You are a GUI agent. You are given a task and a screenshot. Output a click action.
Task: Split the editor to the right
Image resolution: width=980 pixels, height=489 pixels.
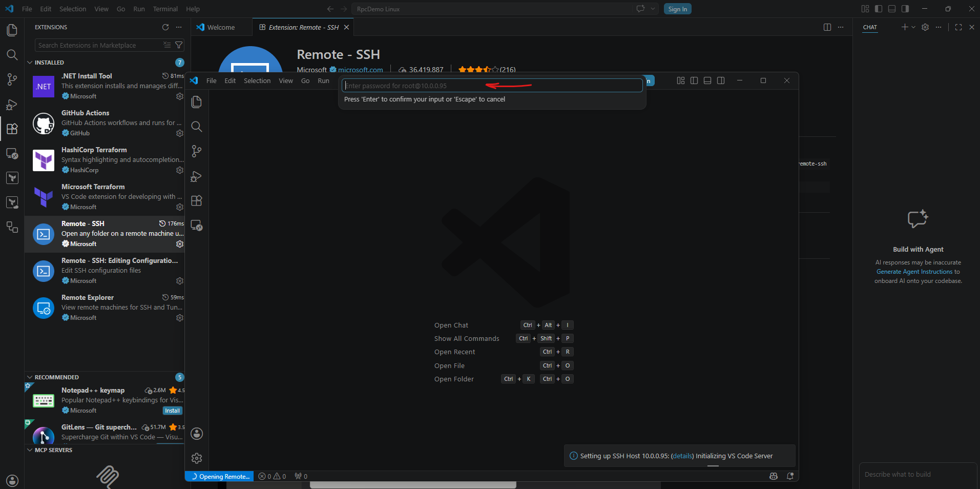[x=827, y=27]
